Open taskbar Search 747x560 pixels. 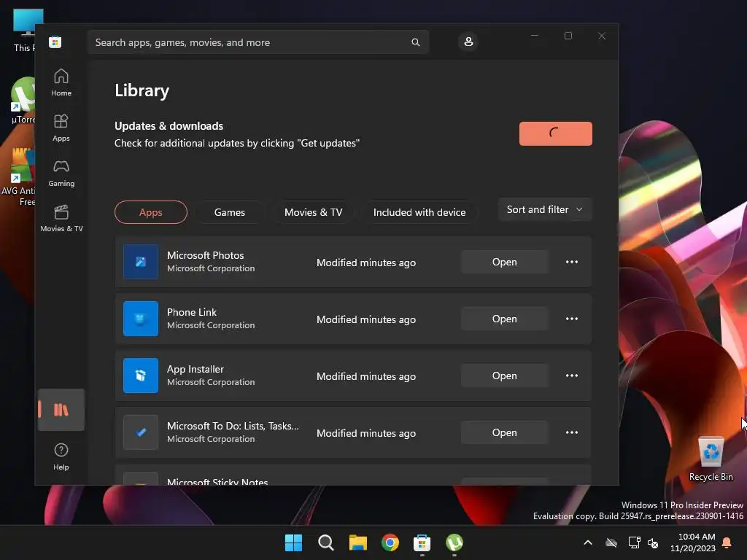click(326, 542)
